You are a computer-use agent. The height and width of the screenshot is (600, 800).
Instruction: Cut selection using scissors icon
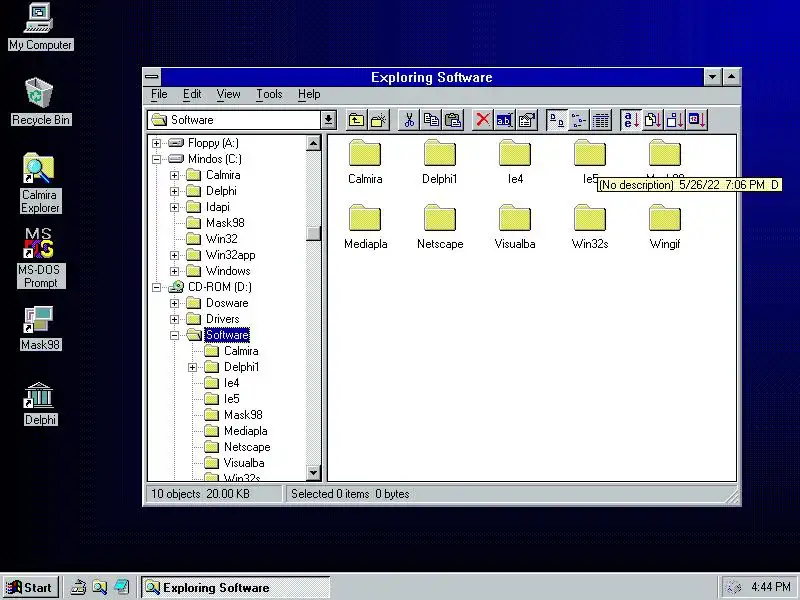409,120
